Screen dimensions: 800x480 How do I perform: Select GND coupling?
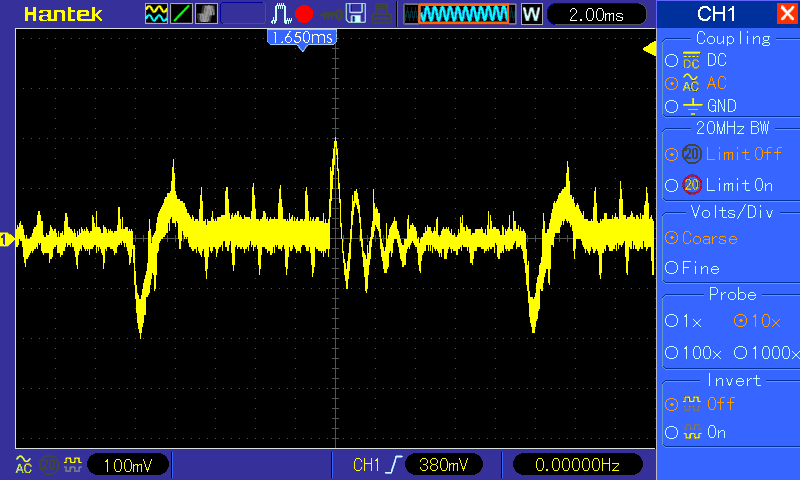pyautogui.click(x=701, y=106)
